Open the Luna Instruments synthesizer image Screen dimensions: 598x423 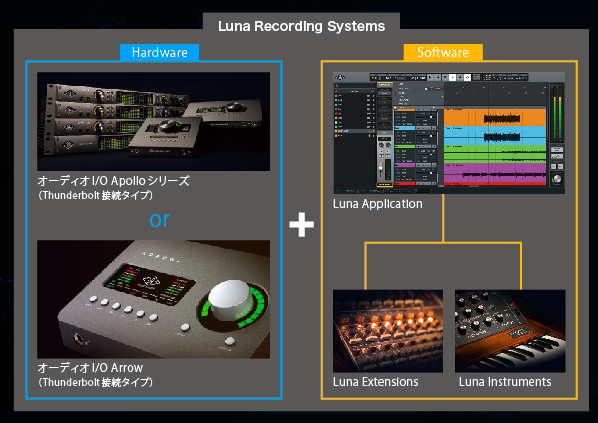510,331
